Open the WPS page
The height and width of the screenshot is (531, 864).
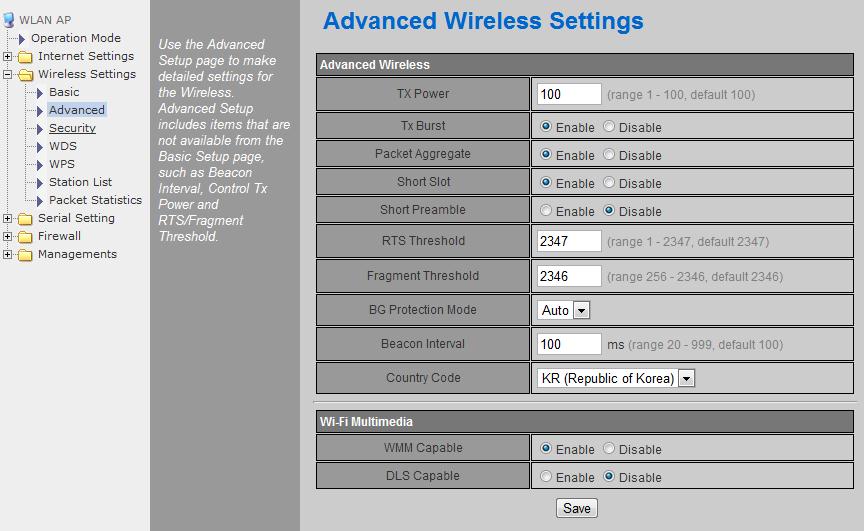coord(62,164)
